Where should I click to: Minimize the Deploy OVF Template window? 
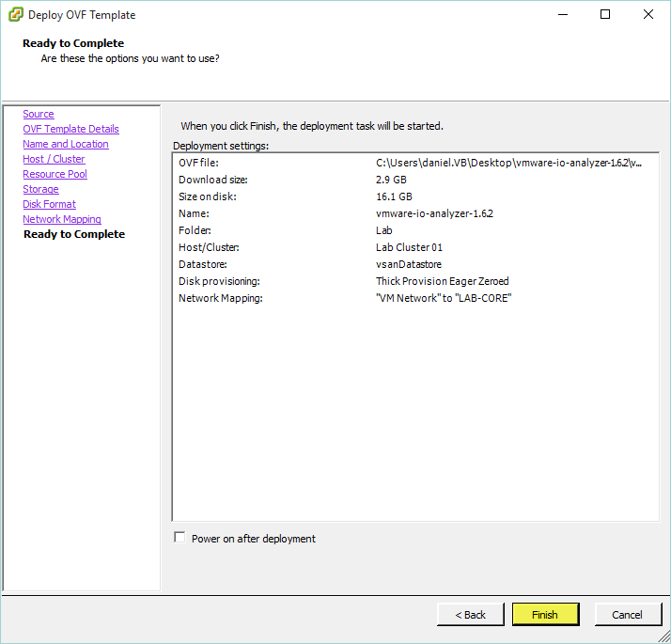pos(563,14)
